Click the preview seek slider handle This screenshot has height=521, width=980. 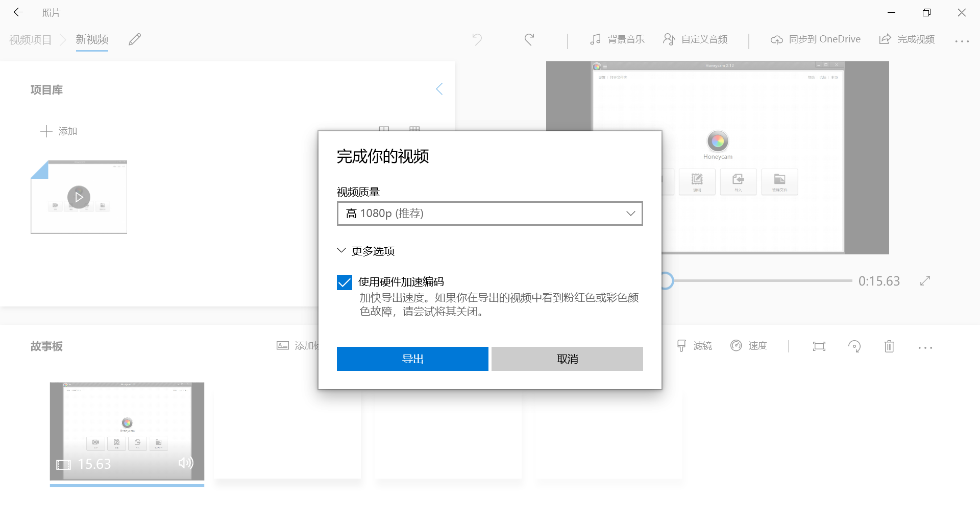coord(667,280)
